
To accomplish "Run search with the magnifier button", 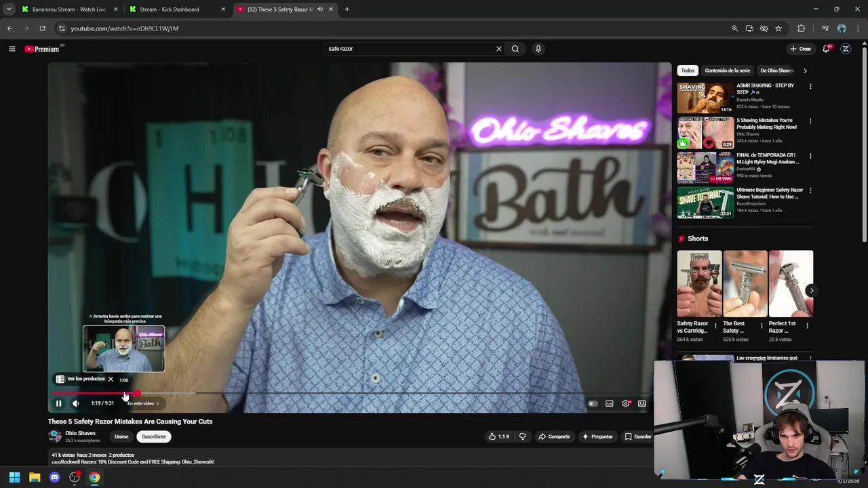I will point(515,49).
